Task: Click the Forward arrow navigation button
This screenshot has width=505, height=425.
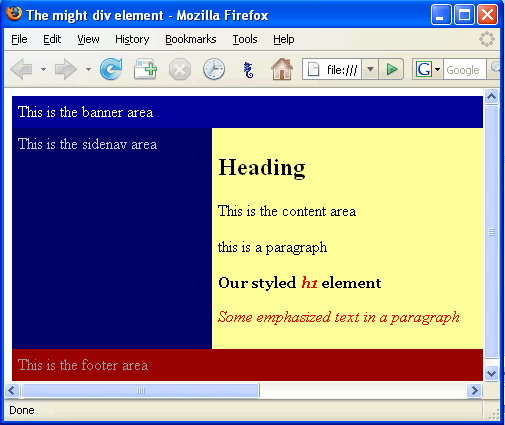Action: coord(66,69)
